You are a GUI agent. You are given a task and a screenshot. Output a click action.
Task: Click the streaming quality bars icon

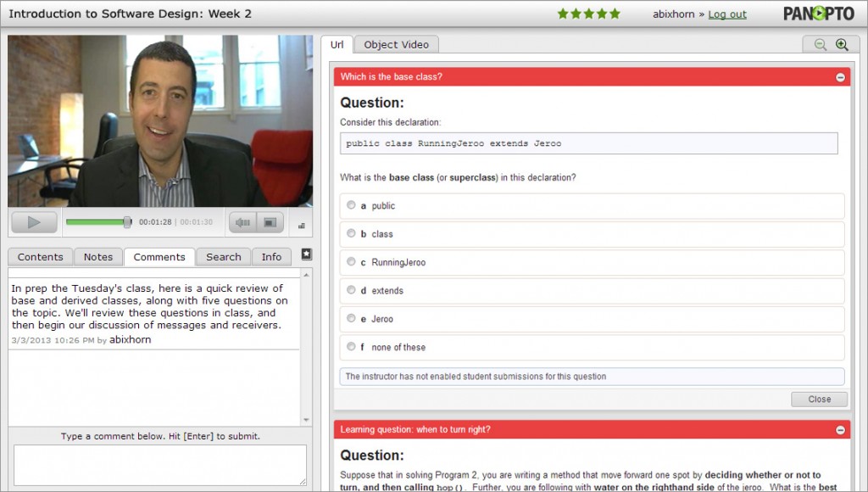point(301,226)
